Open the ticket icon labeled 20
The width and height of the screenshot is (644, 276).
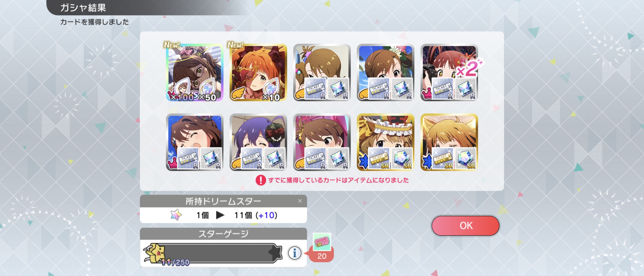click(322, 242)
